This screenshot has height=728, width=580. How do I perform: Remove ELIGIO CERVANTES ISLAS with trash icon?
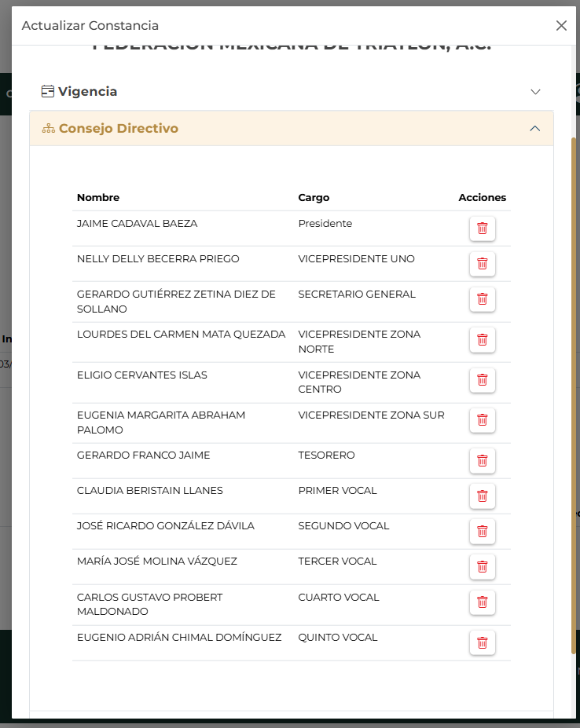click(x=483, y=380)
